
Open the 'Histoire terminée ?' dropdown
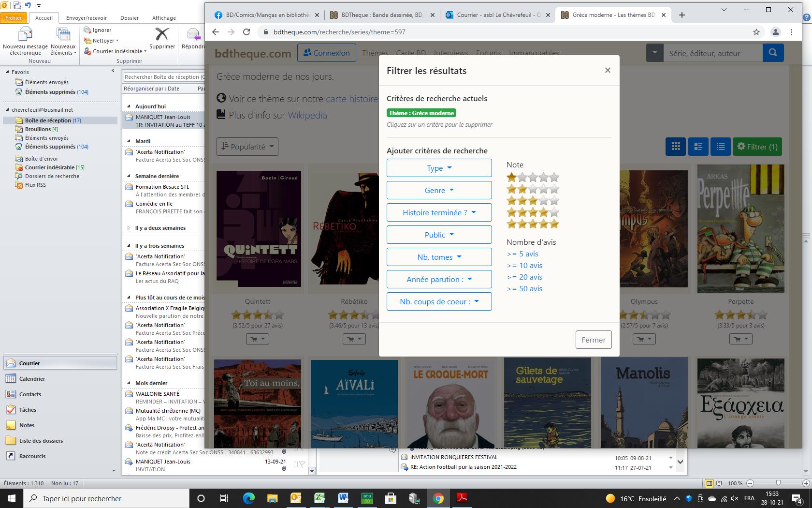coord(439,212)
